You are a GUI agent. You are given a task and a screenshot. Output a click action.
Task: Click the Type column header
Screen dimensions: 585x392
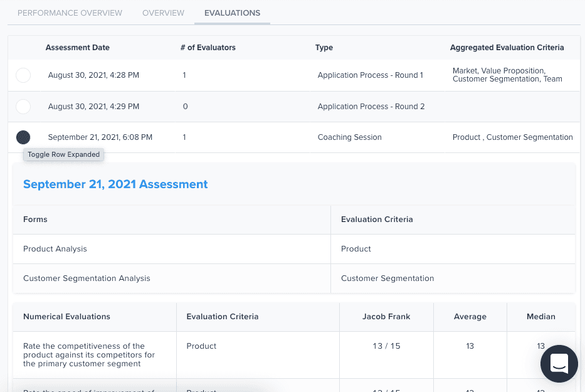tap(324, 48)
